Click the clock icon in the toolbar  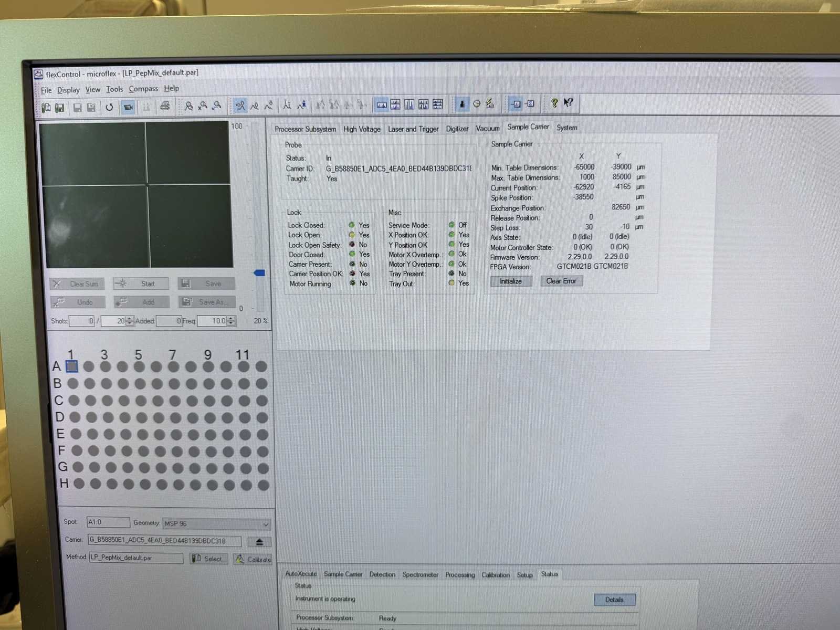pyautogui.click(x=477, y=104)
